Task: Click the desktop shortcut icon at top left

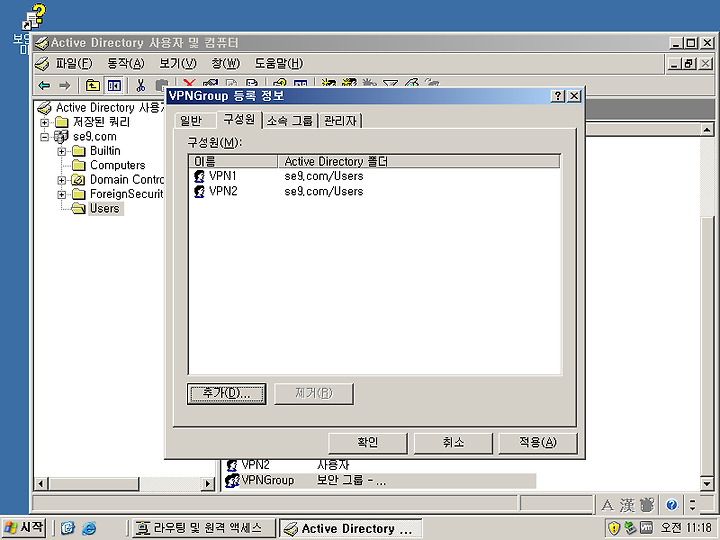Action: (x=33, y=17)
